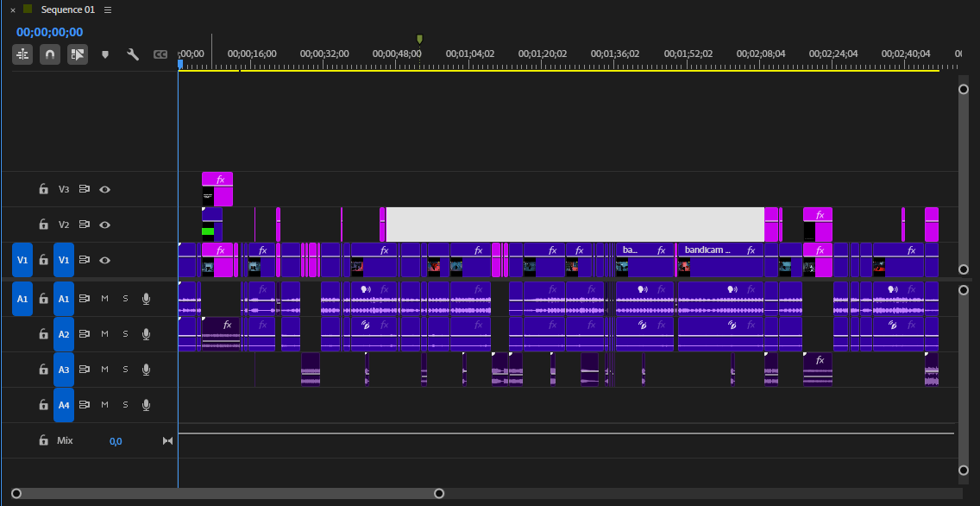Toggle insert sequences as nests button

click(x=22, y=54)
